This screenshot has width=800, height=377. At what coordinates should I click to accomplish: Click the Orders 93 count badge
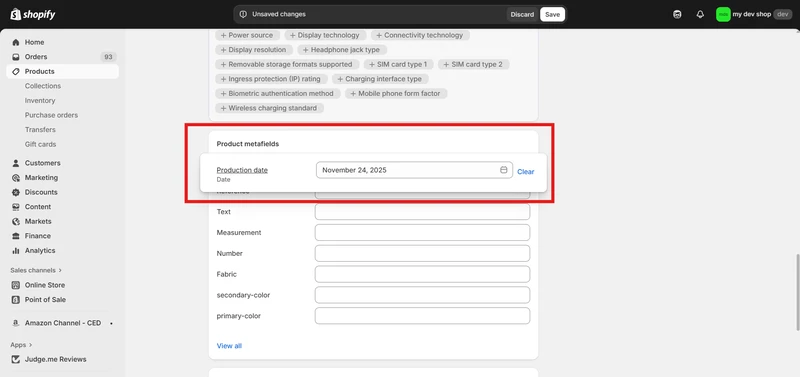108,57
